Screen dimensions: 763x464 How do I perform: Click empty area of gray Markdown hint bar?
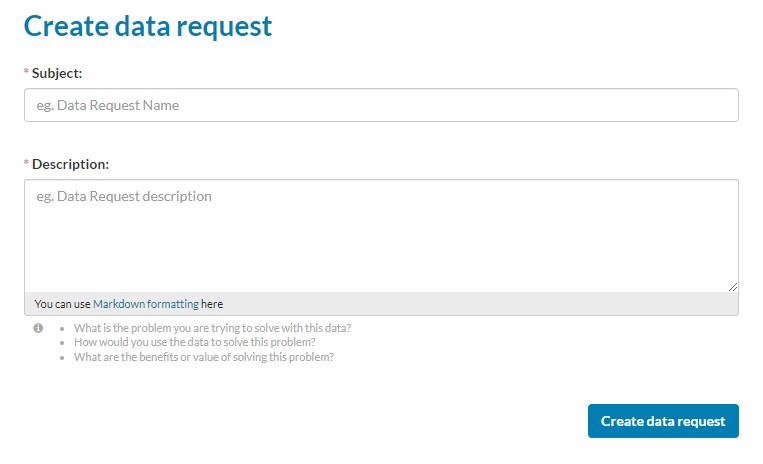480,304
